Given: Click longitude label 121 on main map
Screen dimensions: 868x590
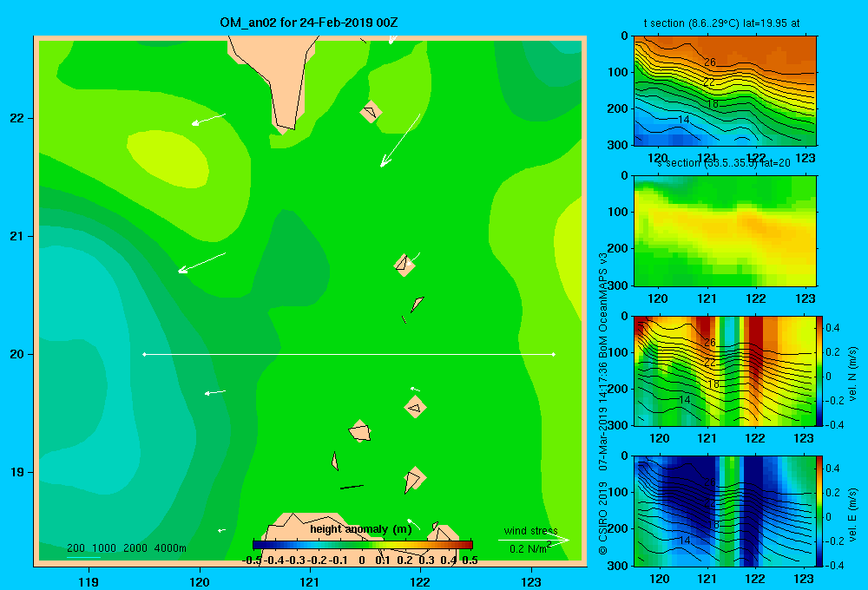Looking at the screenshot, I should (310, 581).
